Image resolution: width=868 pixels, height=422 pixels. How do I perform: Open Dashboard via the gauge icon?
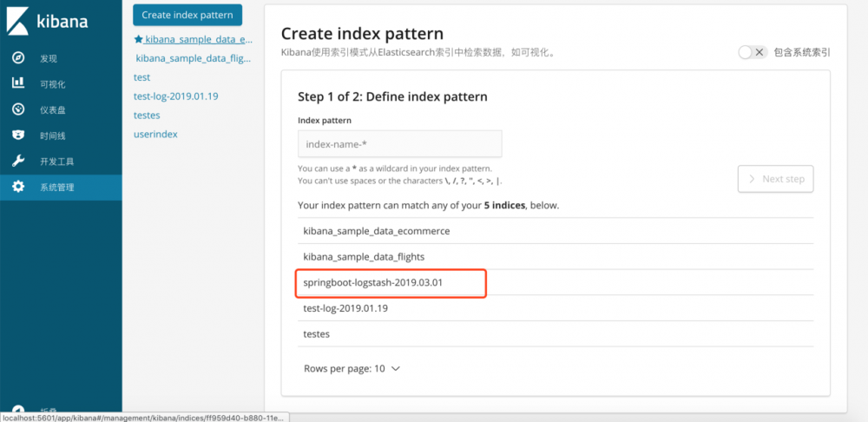[x=18, y=109]
